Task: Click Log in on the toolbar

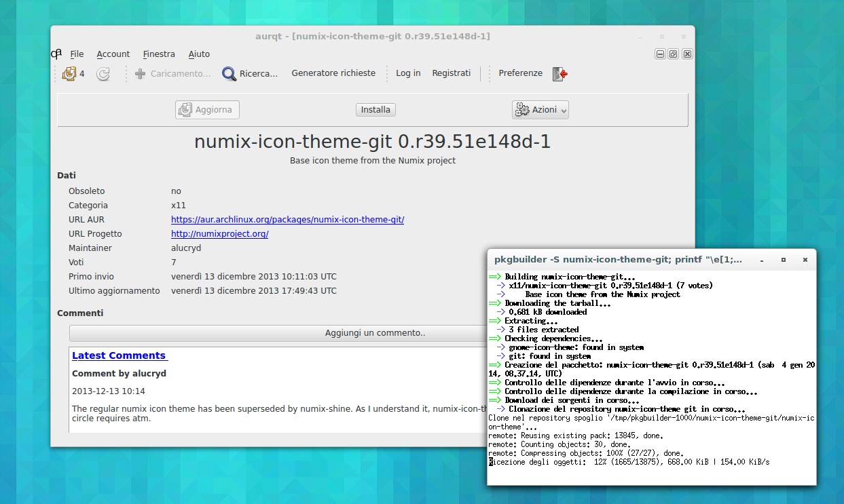Action: coord(408,73)
